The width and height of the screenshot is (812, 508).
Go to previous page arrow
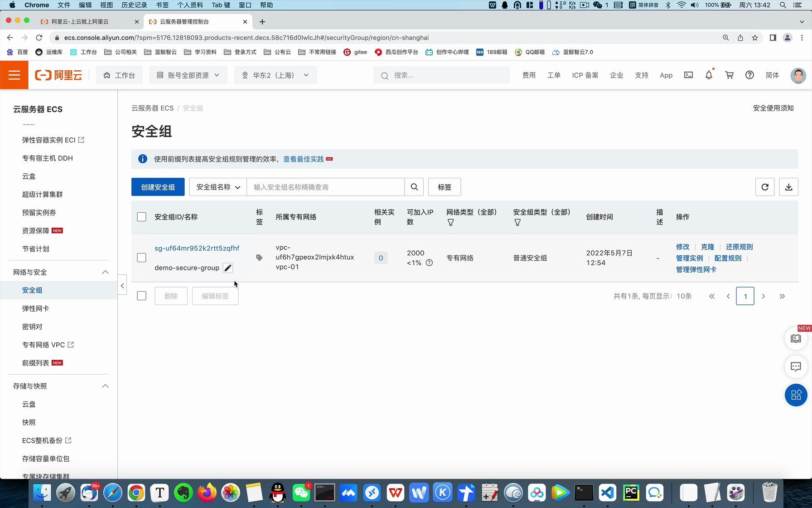728,296
